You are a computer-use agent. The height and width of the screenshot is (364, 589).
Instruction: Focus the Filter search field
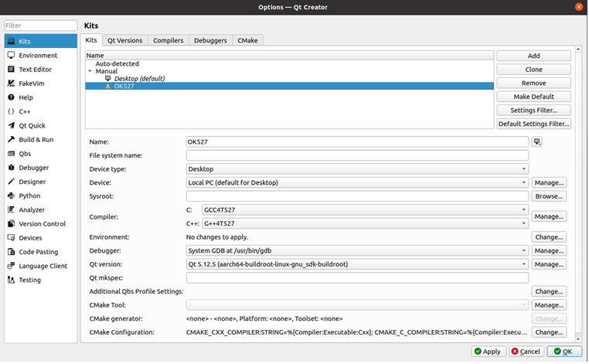click(x=40, y=26)
